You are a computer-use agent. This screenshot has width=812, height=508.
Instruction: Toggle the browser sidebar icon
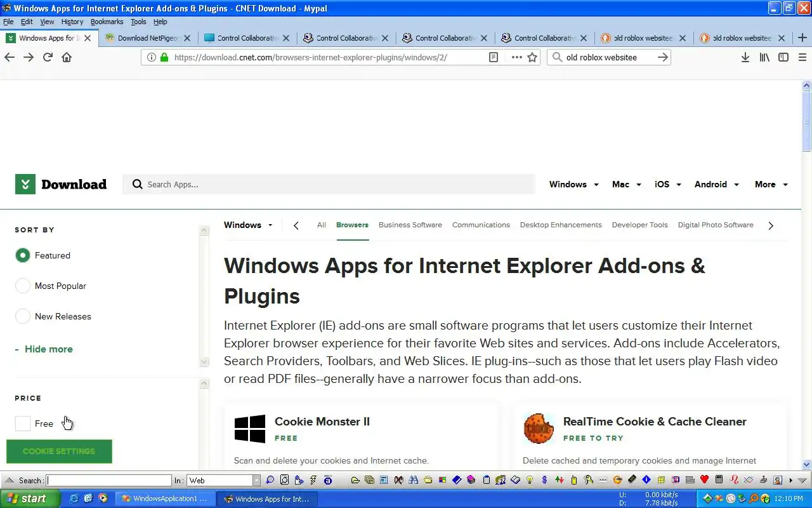coord(783,57)
